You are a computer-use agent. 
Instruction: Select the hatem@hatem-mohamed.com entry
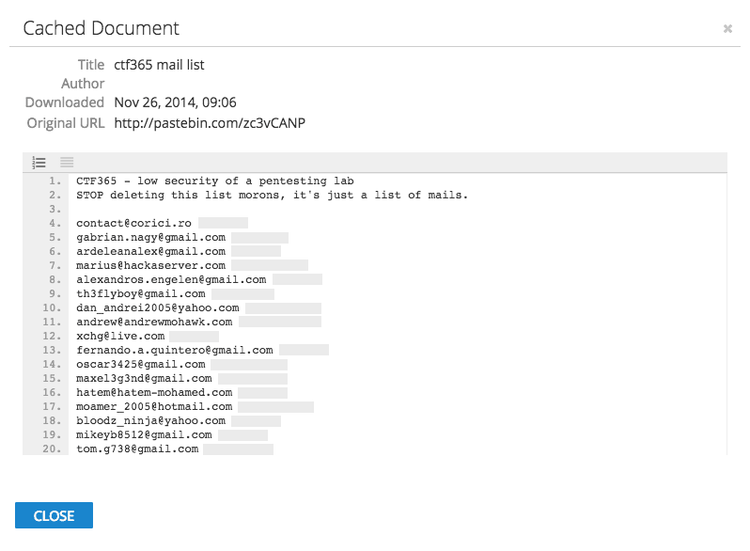(154, 393)
